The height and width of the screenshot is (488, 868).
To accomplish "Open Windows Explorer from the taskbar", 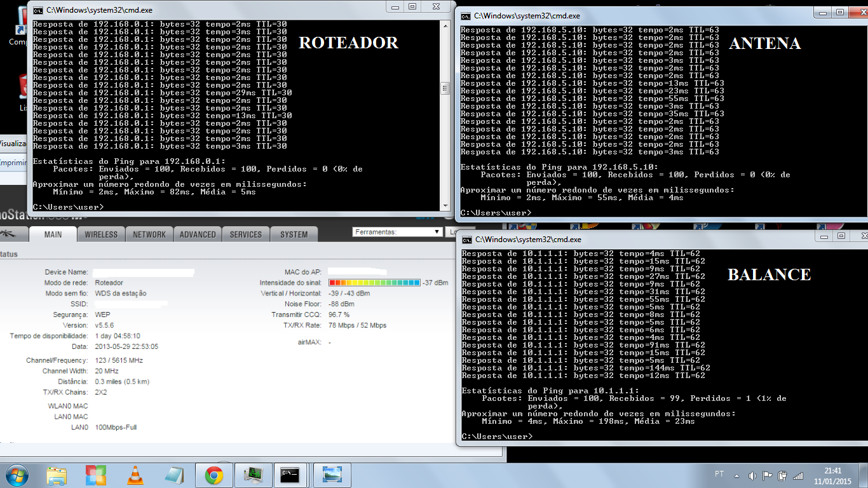I will (x=57, y=475).
